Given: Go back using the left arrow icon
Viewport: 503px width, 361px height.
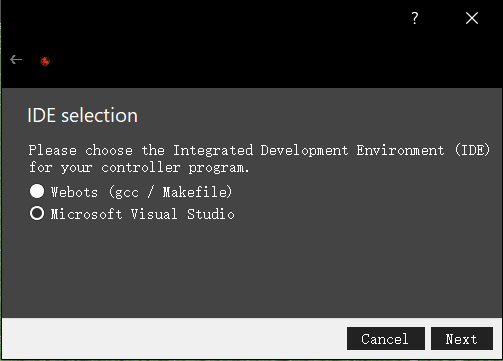Looking at the screenshot, I should [x=16, y=60].
